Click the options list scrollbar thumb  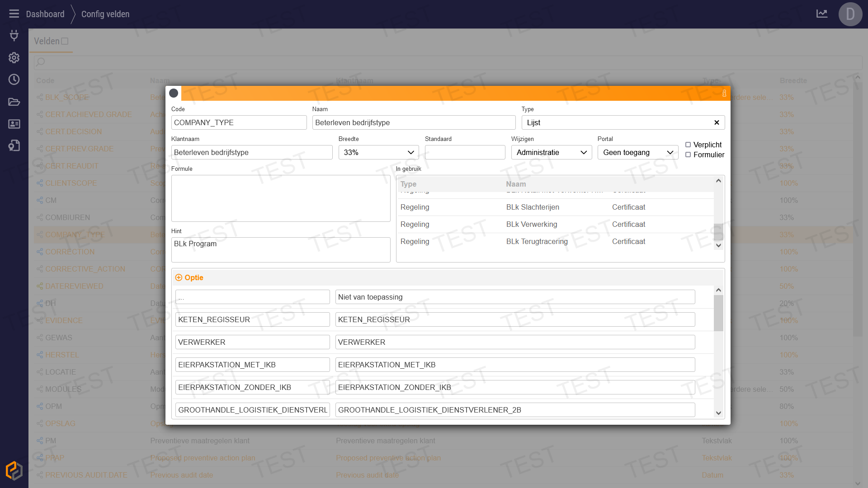(x=718, y=313)
